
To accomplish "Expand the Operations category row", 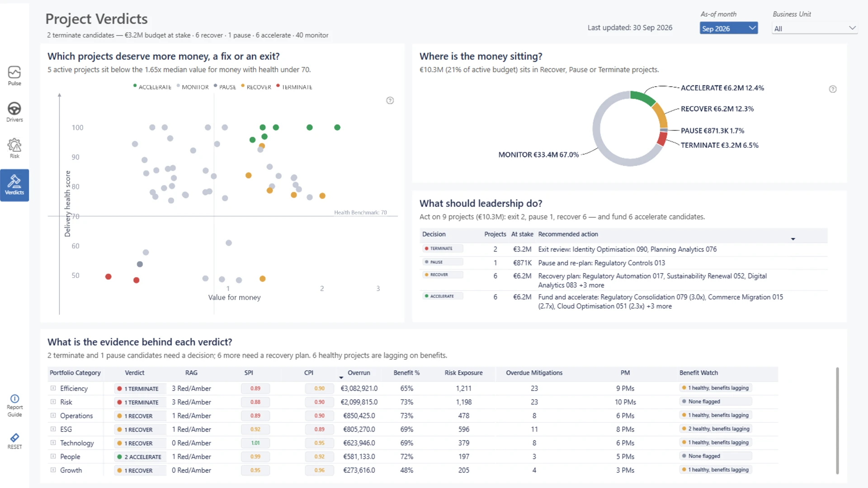I will point(53,415).
